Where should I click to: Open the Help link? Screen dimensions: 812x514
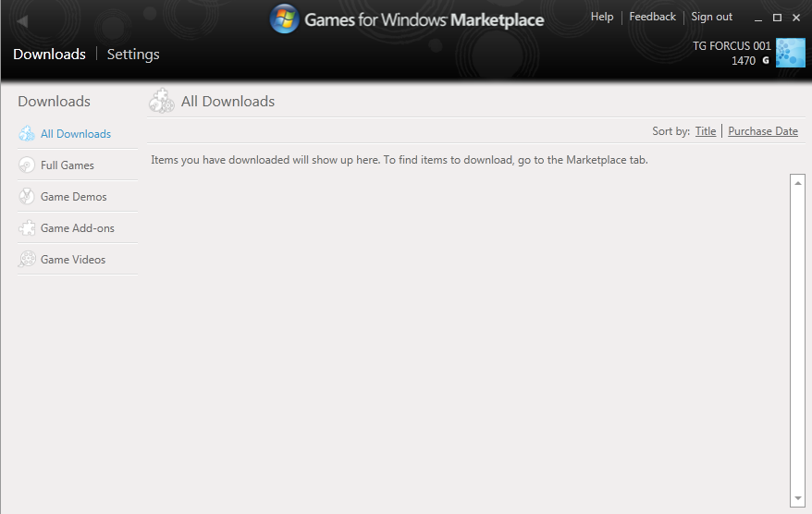[602, 17]
